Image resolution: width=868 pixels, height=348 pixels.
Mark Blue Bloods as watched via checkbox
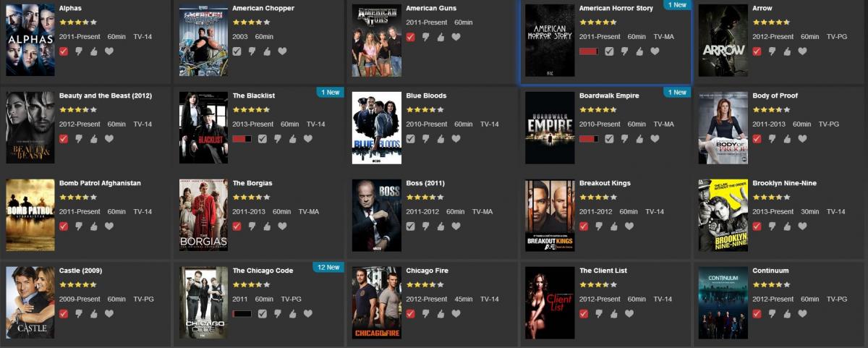click(x=411, y=139)
